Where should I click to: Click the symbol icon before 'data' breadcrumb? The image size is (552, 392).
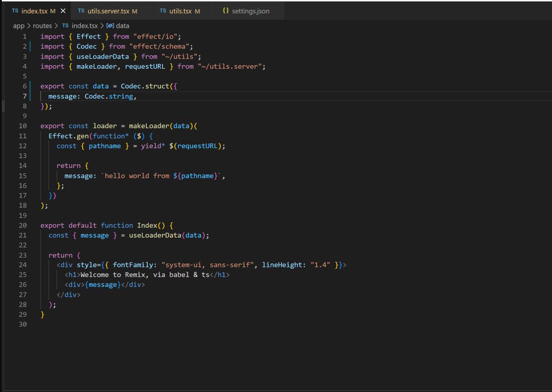pos(110,26)
